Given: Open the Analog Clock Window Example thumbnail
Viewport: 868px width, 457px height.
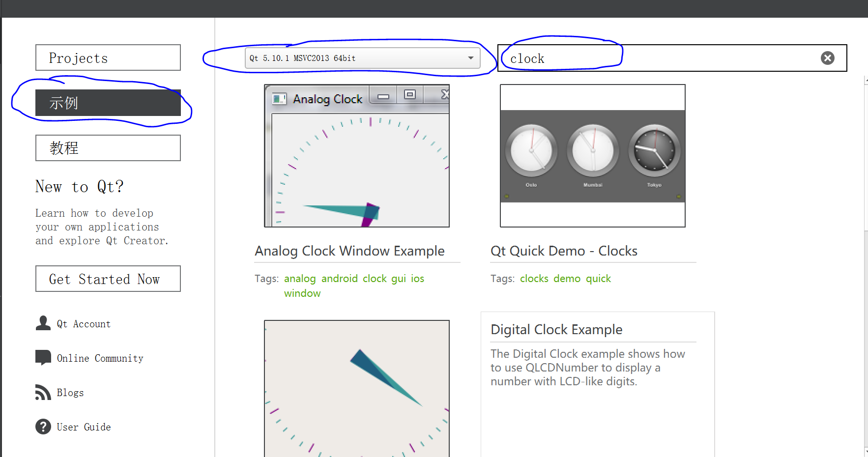Looking at the screenshot, I should (357, 156).
